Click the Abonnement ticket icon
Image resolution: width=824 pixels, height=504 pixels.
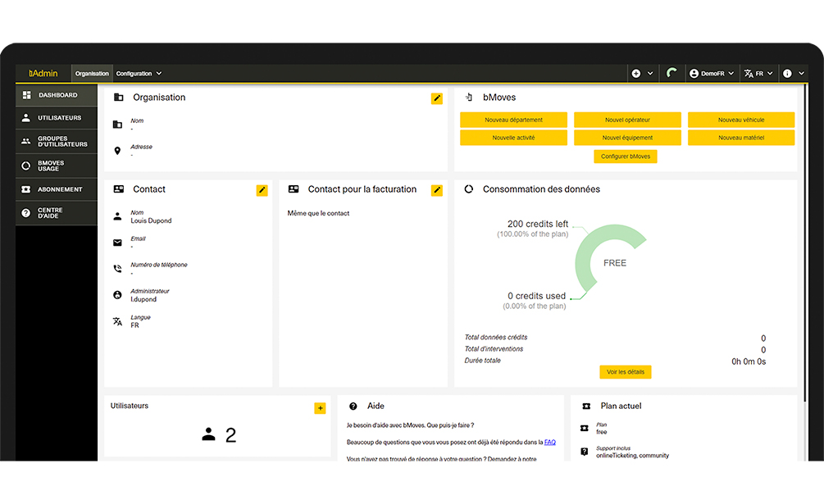25,189
